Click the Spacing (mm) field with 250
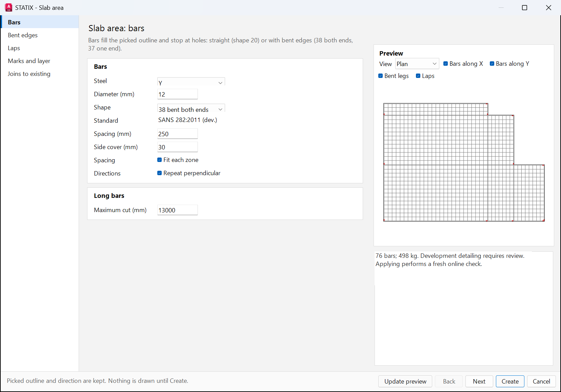The height and width of the screenshot is (392, 561). pyautogui.click(x=177, y=134)
